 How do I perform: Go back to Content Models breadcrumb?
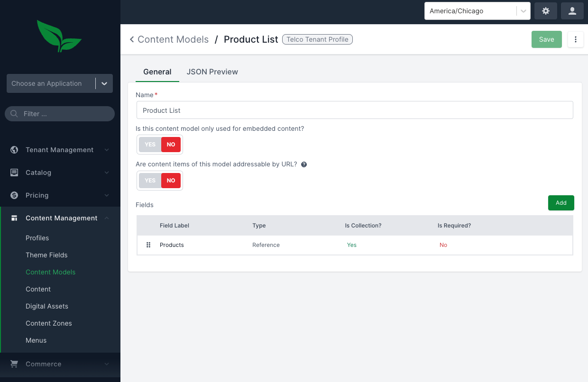click(173, 39)
